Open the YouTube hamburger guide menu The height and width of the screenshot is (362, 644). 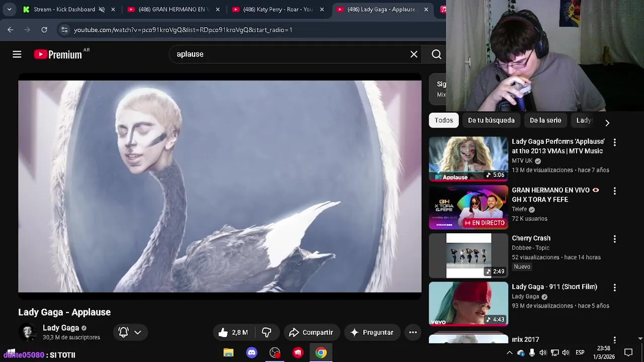pos(17,54)
